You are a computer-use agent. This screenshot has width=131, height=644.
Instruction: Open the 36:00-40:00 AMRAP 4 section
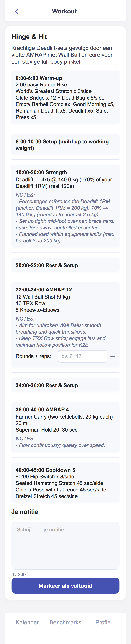tap(65, 428)
